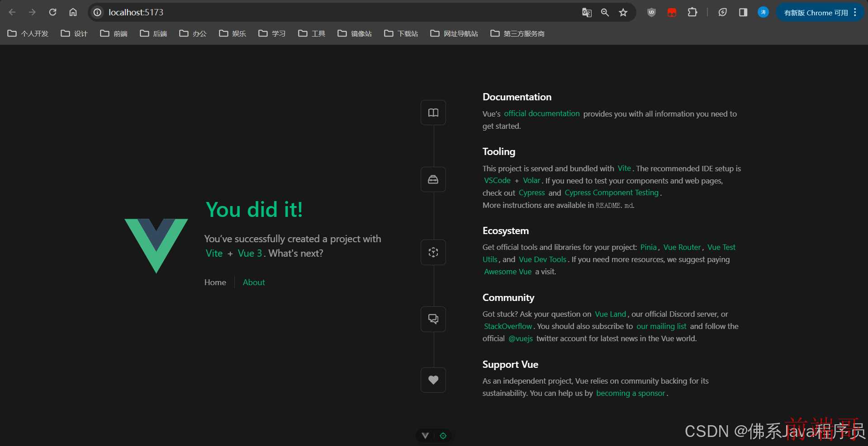Screen dimensions: 868x446
Task: Open the Vite link under Tooling
Action: (x=624, y=169)
